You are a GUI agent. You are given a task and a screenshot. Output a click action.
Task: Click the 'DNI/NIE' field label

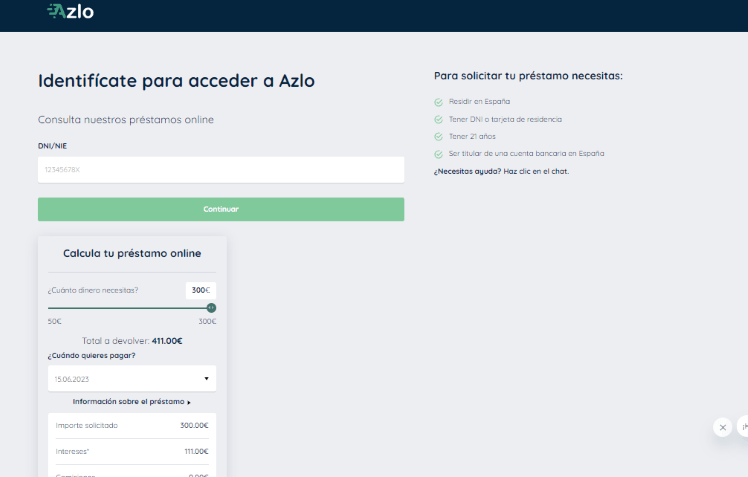pos(52,146)
